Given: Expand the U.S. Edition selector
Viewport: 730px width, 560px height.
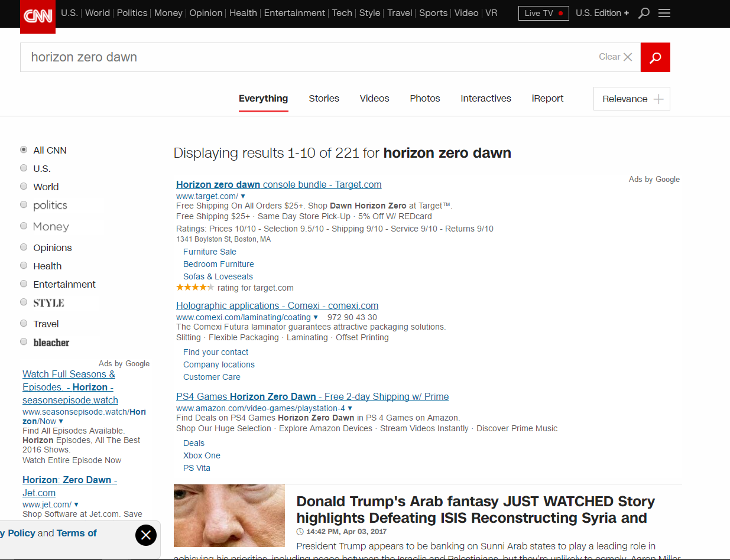Looking at the screenshot, I should coord(602,13).
